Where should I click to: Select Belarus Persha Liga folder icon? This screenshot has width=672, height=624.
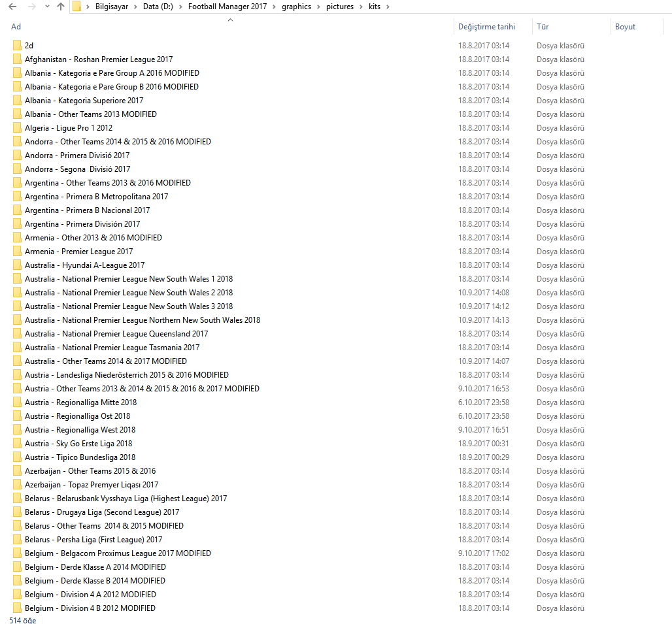click(17, 540)
